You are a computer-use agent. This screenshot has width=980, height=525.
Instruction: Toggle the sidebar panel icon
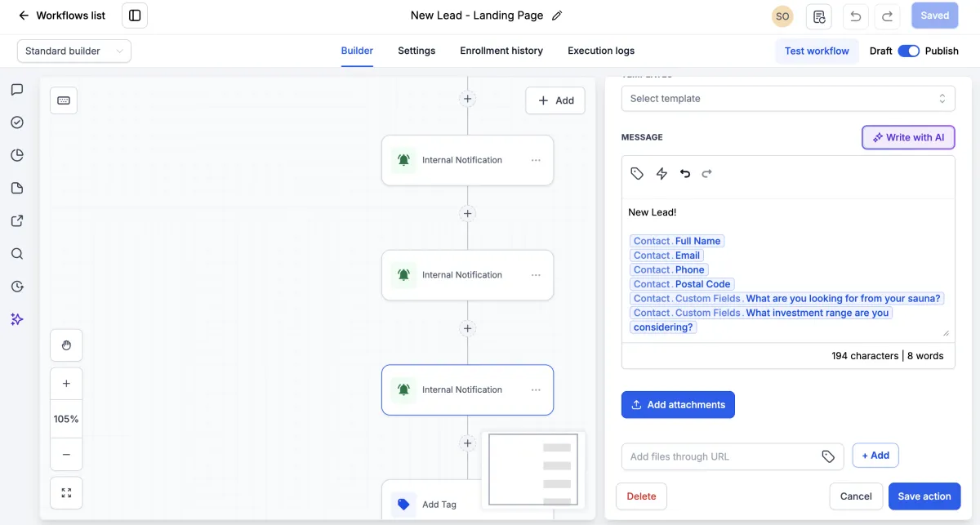click(x=135, y=16)
